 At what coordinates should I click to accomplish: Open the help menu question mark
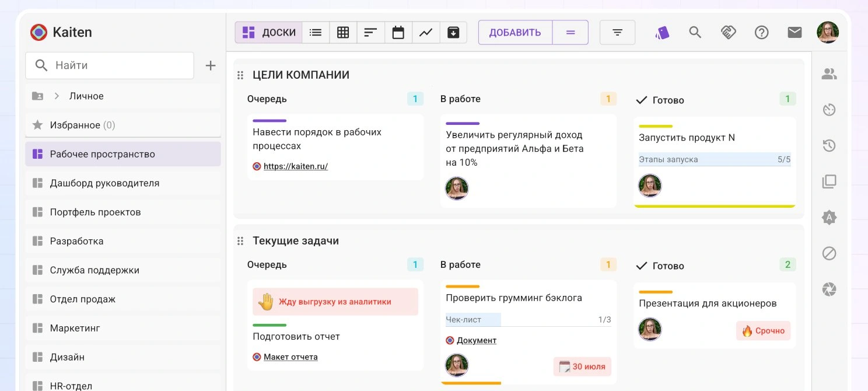[762, 32]
